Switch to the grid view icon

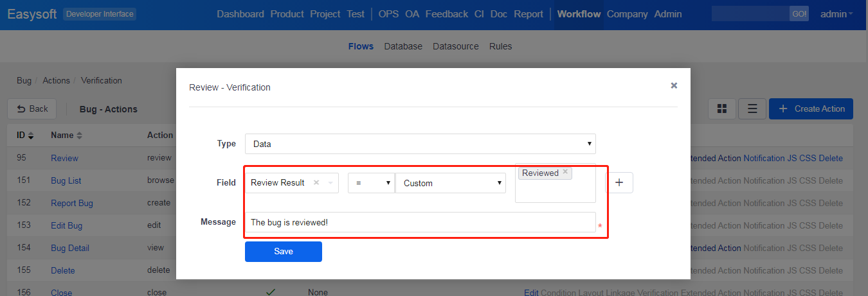tap(722, 109)
